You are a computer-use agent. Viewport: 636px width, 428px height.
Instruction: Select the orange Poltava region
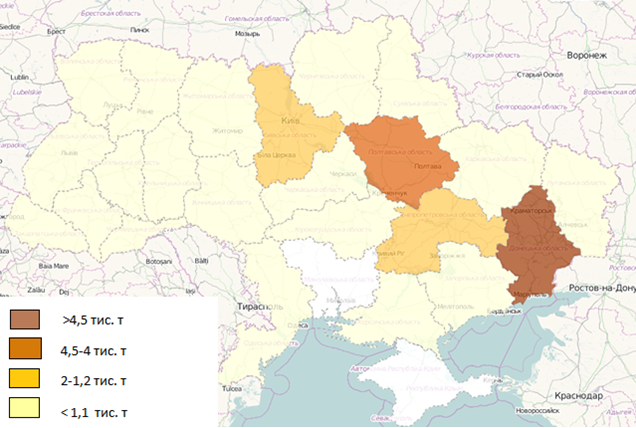398,155
